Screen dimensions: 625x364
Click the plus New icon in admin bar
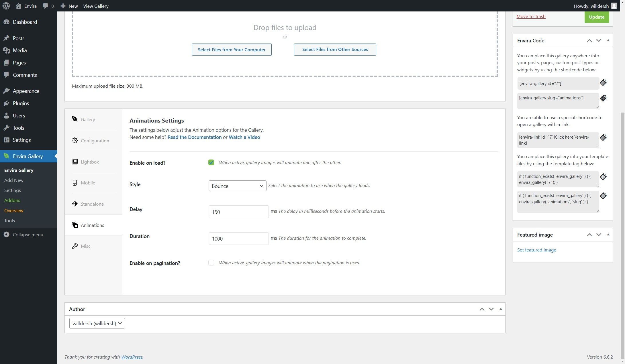tap(63, 6)
